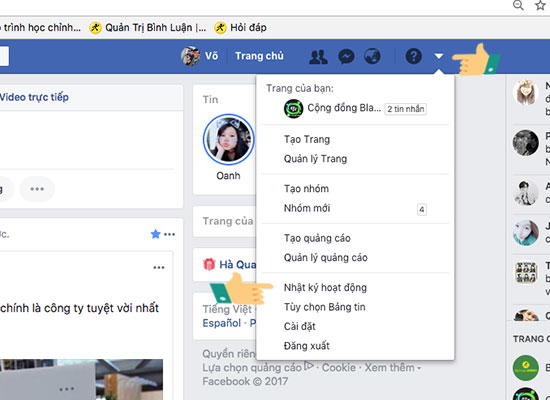Open the green round page icon in sidebar
The image size is (550, 400).
(x=525, y=368)
